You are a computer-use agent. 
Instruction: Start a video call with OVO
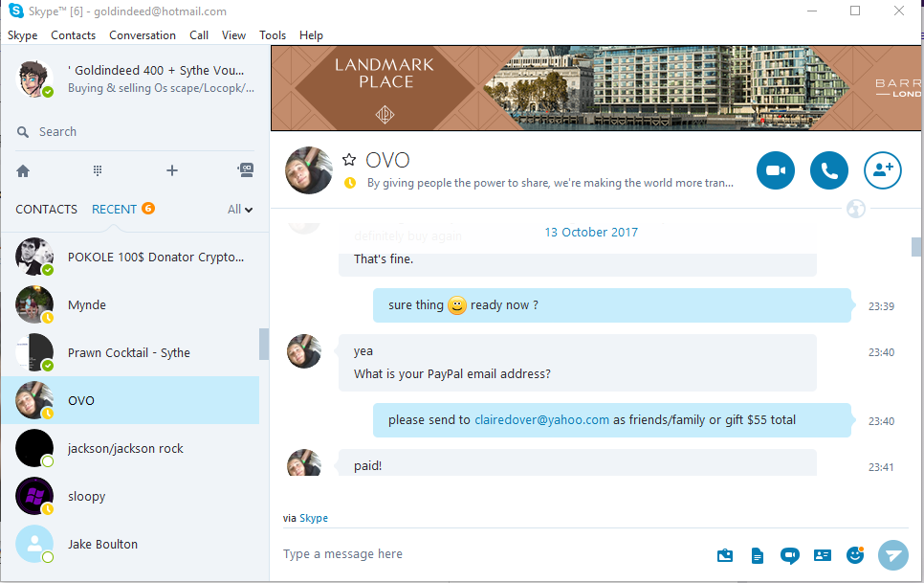tap(776, 170)
